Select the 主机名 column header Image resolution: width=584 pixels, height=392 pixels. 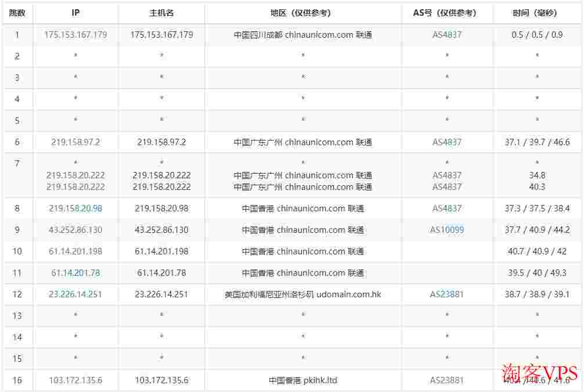point(161,13)
